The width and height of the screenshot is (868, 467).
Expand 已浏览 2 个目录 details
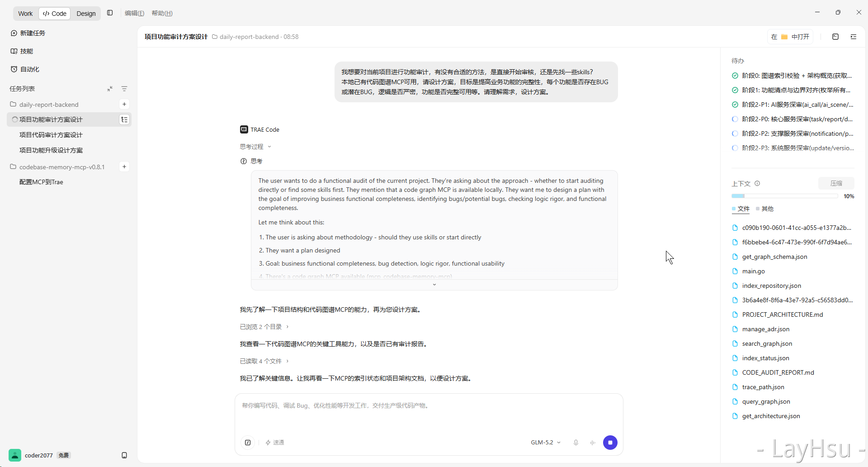(264, 327)
